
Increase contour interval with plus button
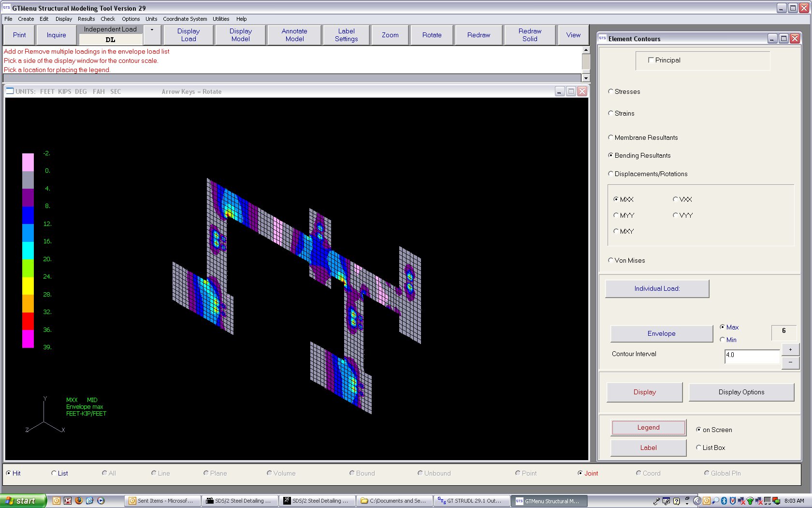pos(790,349)
